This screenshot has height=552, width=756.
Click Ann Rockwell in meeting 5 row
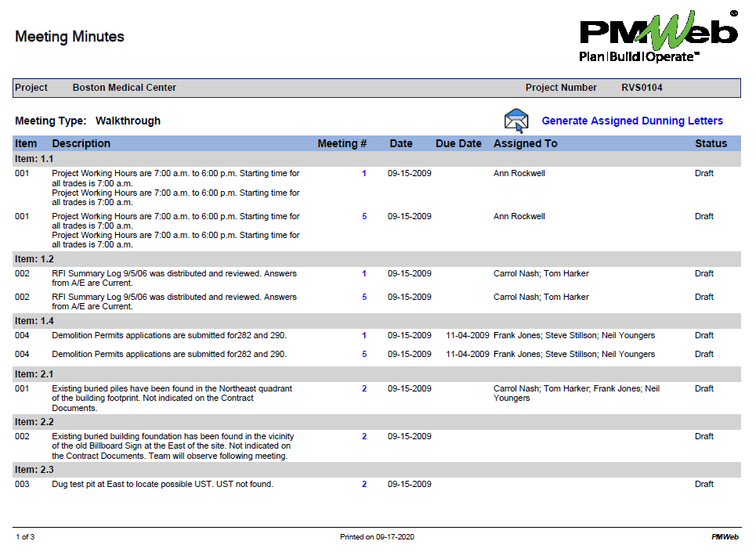click(519, 217)
